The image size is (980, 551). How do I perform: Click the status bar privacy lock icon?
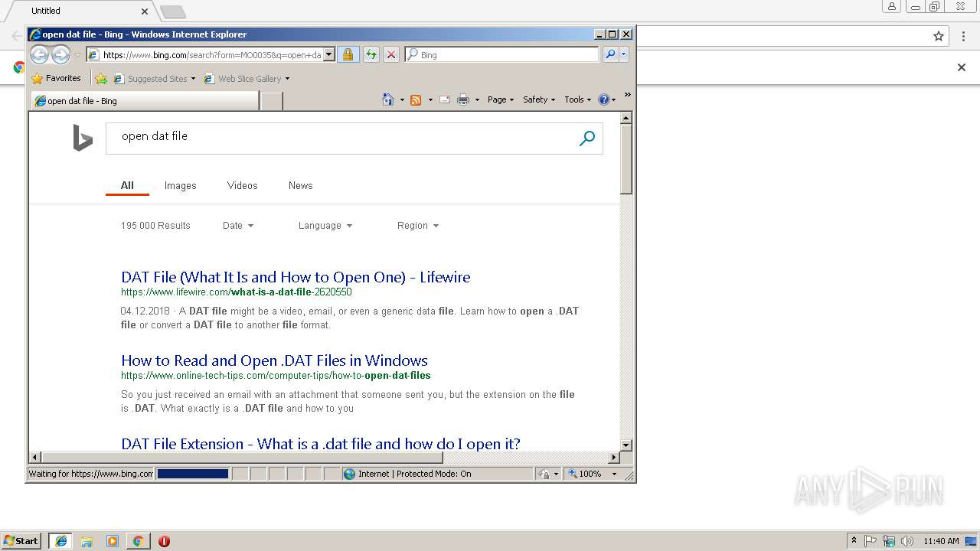pyautogui.click(x=544, y=474)
